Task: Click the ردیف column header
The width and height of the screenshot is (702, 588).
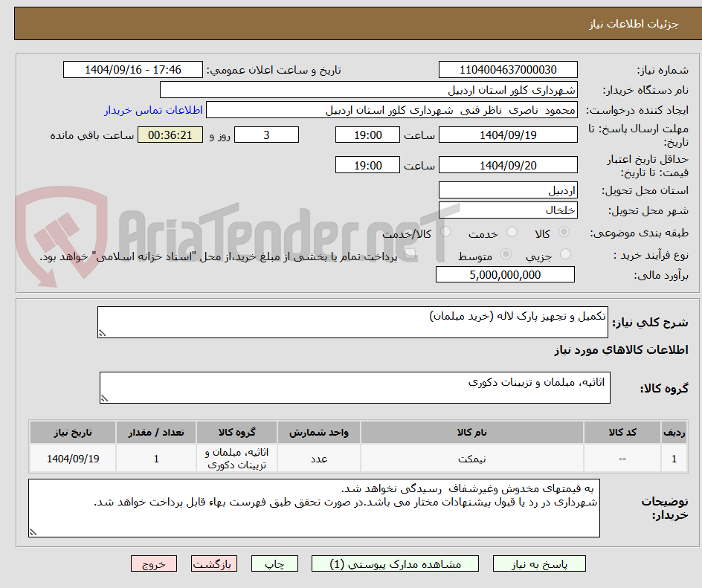Action: [x=674, y=433]
